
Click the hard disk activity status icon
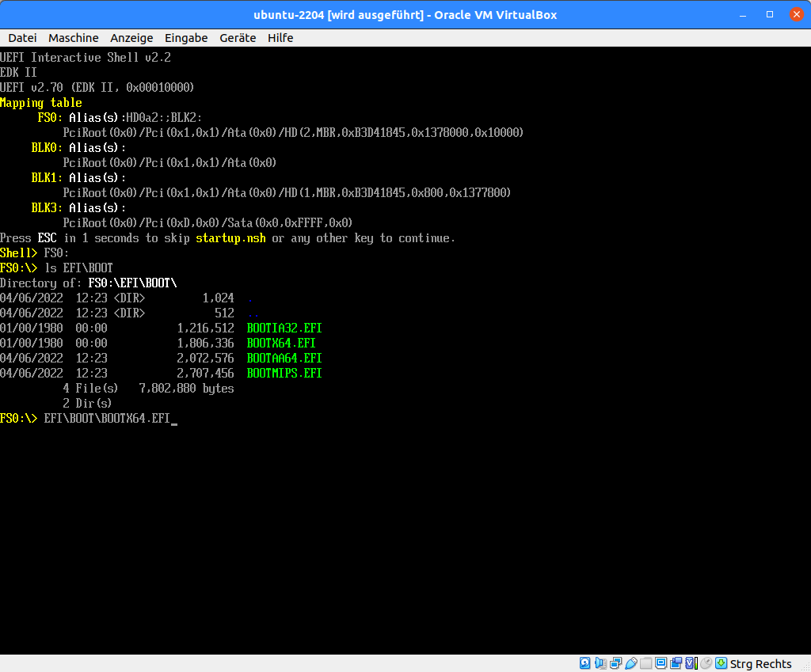(584, 663)
